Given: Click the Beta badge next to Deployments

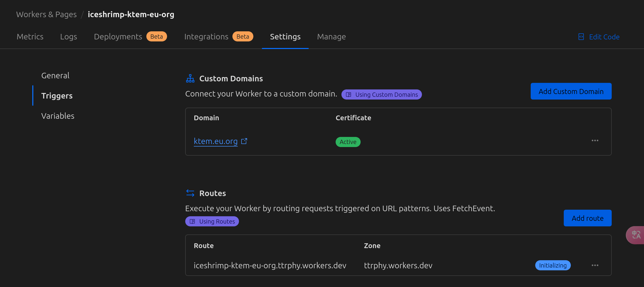Looking at the screenshot, I should 157,36.
